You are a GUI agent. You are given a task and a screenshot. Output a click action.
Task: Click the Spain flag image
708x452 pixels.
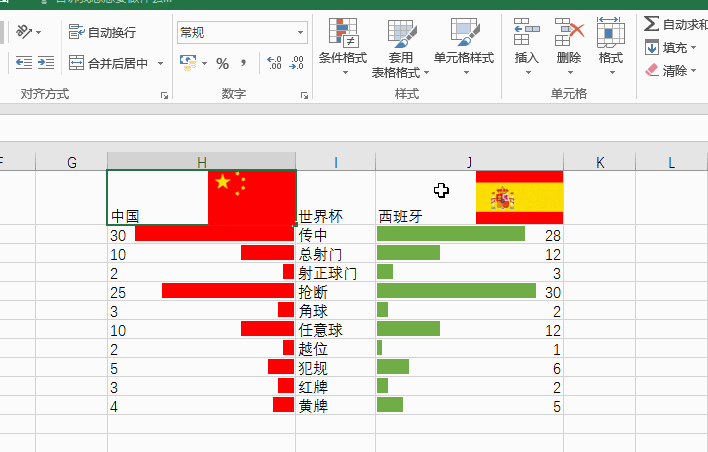(519, 197)
